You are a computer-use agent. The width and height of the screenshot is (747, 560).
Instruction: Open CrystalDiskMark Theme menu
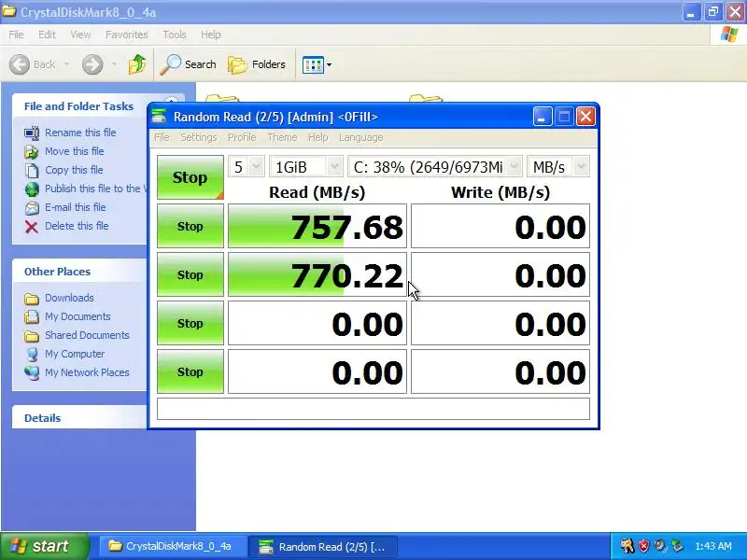282,137
